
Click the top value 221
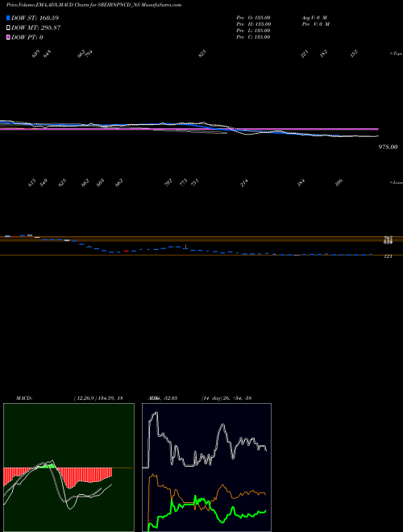coord(305,54)
